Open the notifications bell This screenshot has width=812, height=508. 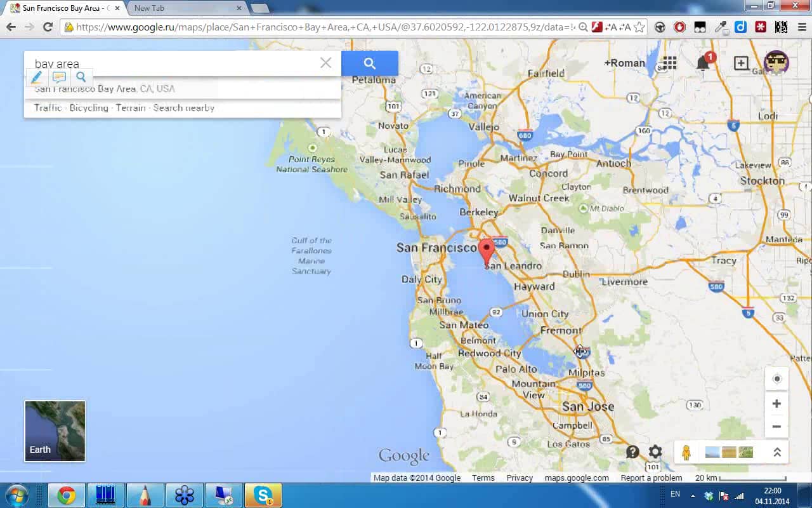703,63
